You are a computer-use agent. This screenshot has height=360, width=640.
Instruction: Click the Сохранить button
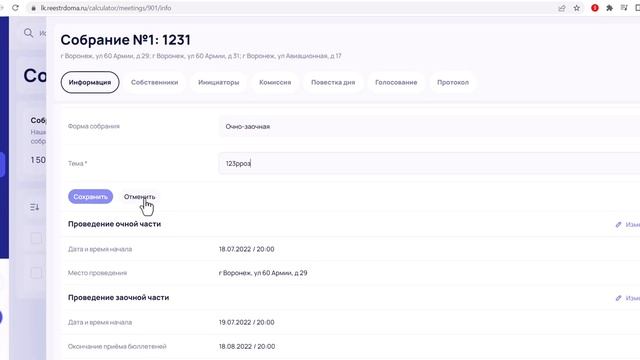click(90, 197)
